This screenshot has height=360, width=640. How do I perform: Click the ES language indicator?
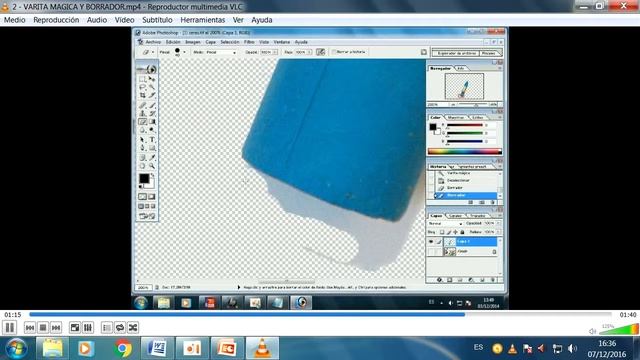478,347
